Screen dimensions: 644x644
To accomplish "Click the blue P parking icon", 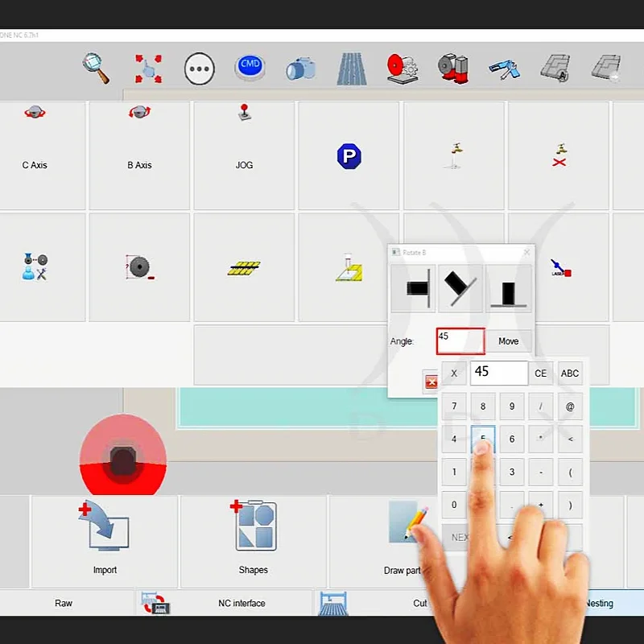I will [349, 156].
